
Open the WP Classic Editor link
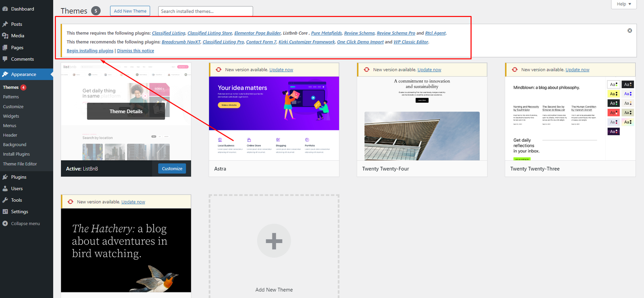coord(411,42)
